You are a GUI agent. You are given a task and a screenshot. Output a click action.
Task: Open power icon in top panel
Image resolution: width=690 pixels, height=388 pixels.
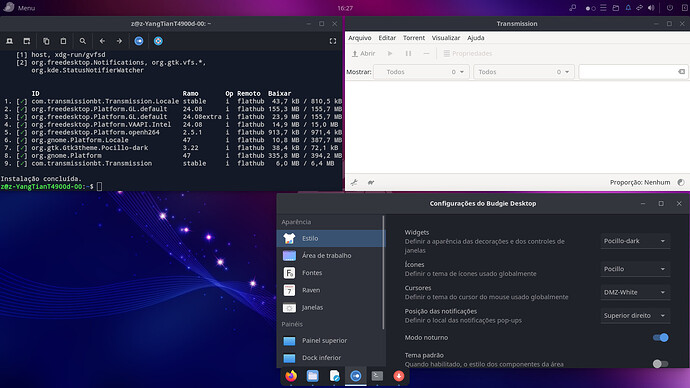click(670, 8)
